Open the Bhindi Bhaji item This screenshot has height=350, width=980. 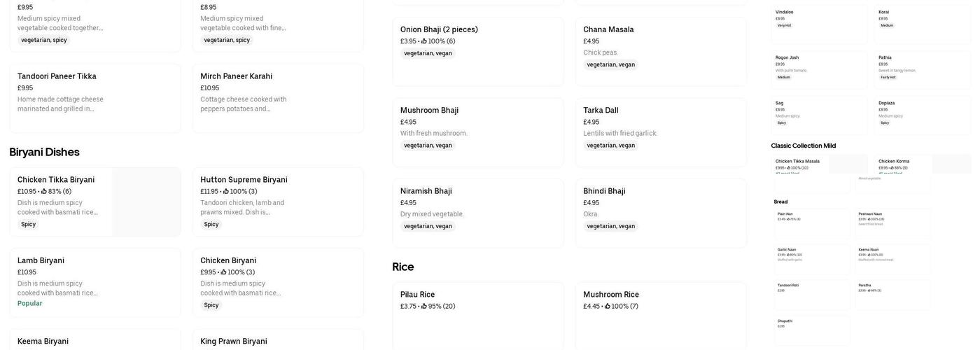tap(604, 191)
